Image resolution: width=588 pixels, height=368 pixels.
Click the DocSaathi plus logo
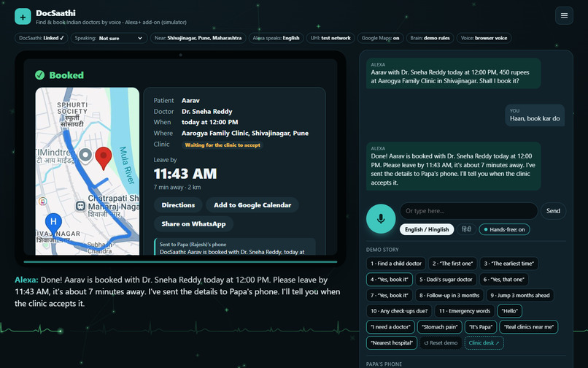(23, 17)
